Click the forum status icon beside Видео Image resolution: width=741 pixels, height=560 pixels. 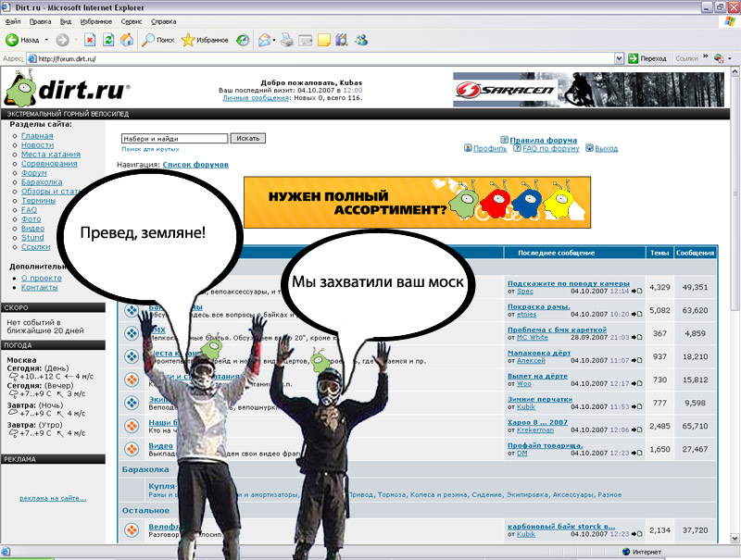(132, 449)
